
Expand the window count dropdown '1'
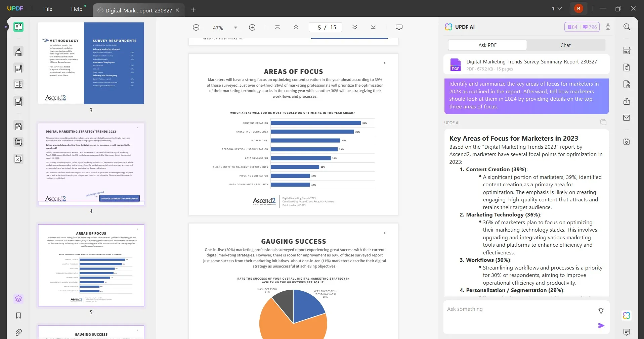(x=557, y=8)
